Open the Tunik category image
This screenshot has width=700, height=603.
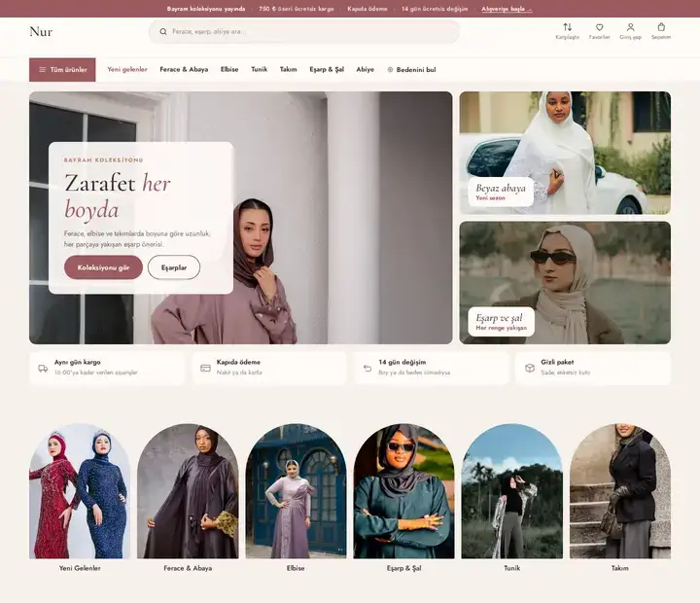coord(512,491)
